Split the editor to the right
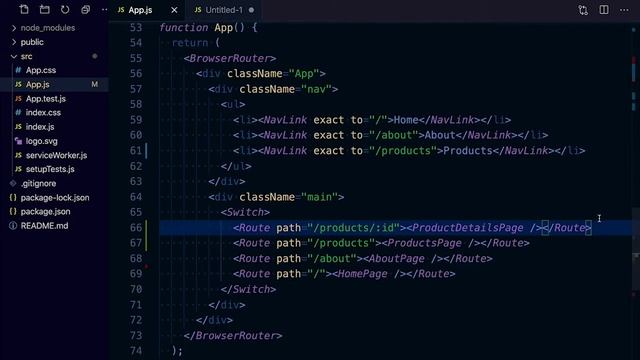Image resolution: width=640 pixels, height=360 pixels. 604,9
